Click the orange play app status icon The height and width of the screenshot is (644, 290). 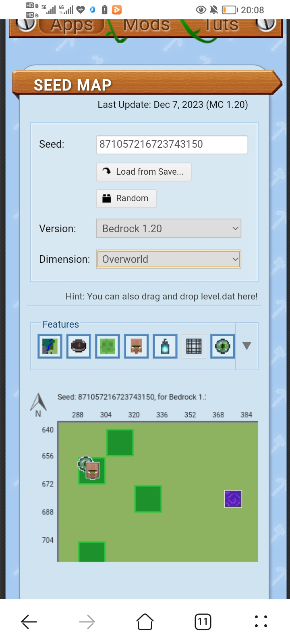tap(117, 10)
